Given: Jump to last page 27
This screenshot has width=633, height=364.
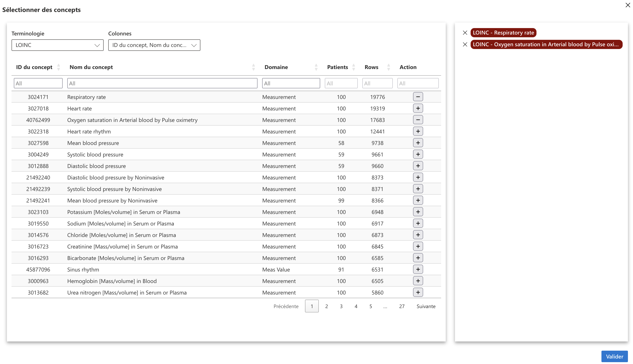Looking at the screenshot, I should (401, 306).
